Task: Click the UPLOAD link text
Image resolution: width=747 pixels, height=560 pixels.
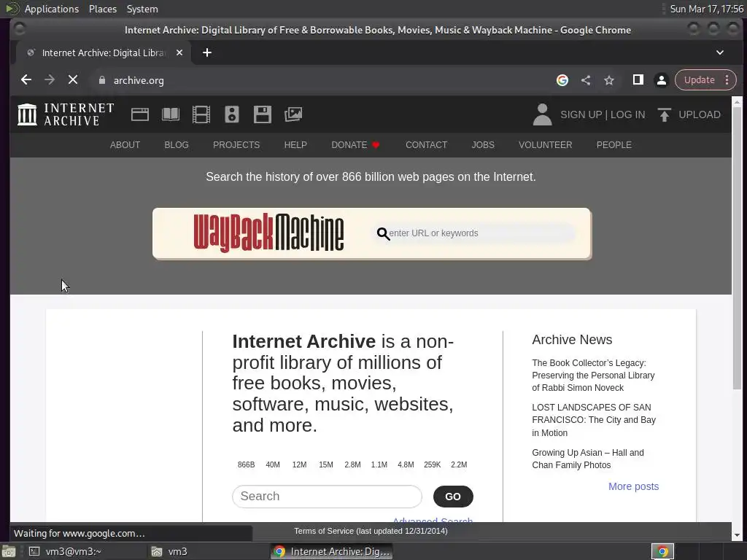Action: point(700,114)
